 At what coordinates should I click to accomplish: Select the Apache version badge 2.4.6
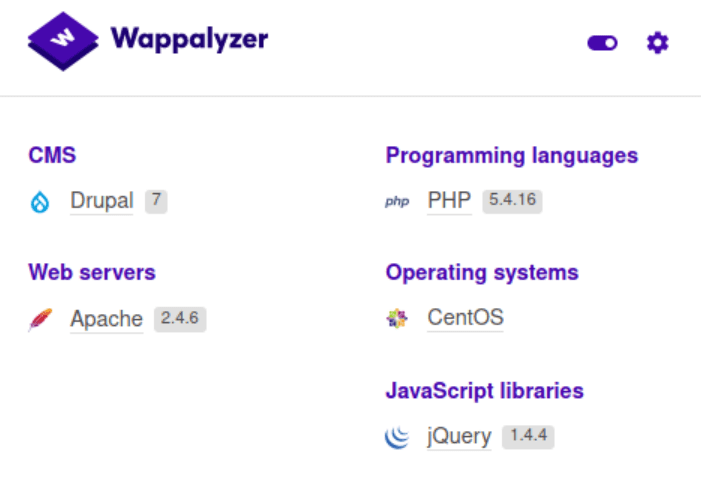point(180,319)
